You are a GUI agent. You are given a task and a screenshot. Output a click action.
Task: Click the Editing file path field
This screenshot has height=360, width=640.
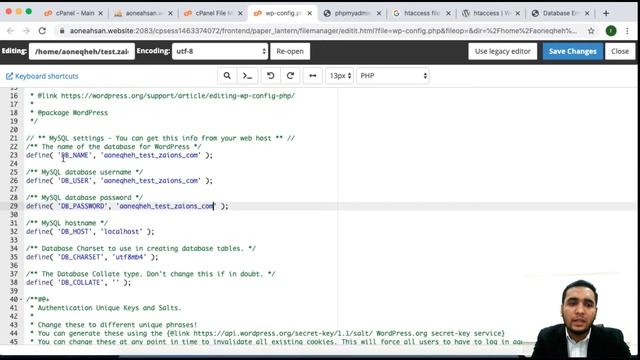(x=82, y=51)
